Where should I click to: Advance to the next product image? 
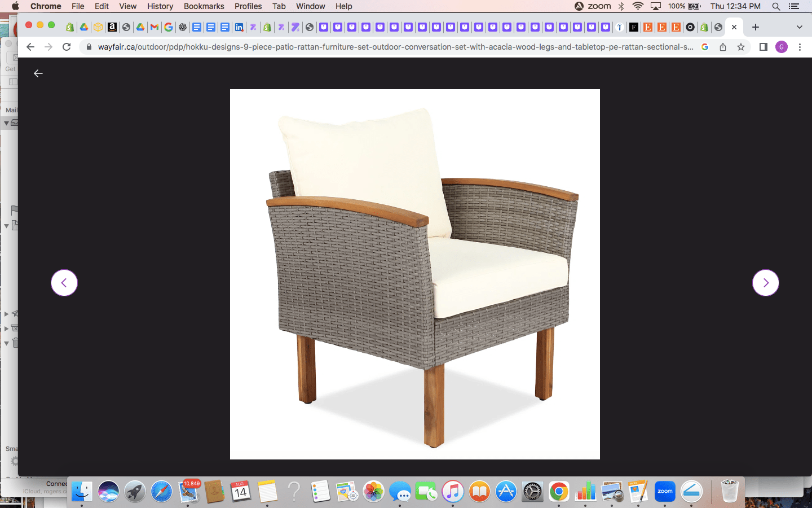pyautogui.click(x=765, y=283)
